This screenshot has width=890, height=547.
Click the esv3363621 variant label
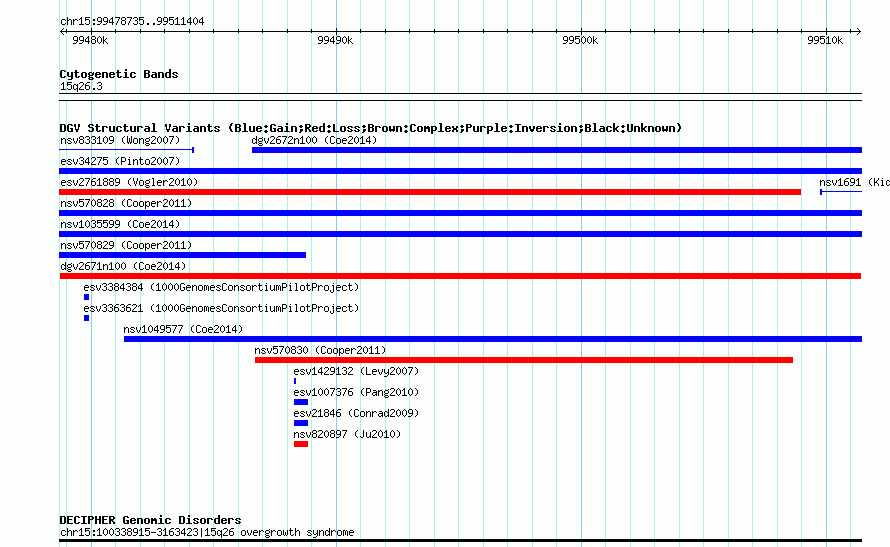coord(221,308)
